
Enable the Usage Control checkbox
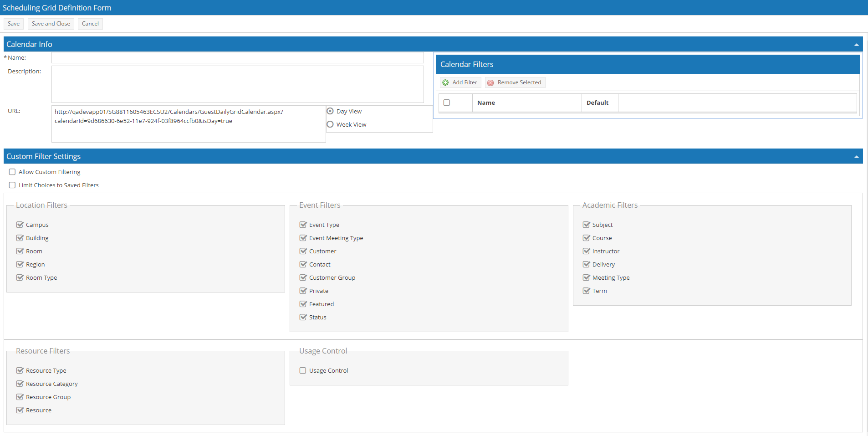click(x=303, y=370)
